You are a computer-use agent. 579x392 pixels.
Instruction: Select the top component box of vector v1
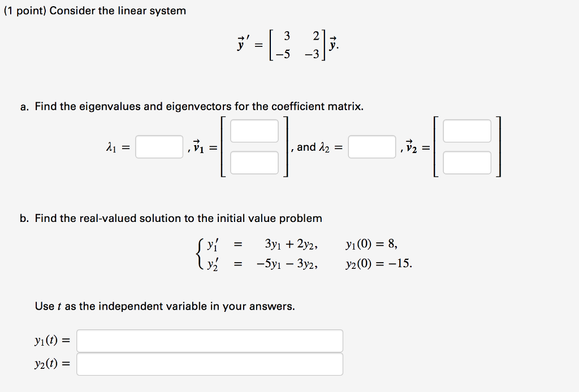254,130
